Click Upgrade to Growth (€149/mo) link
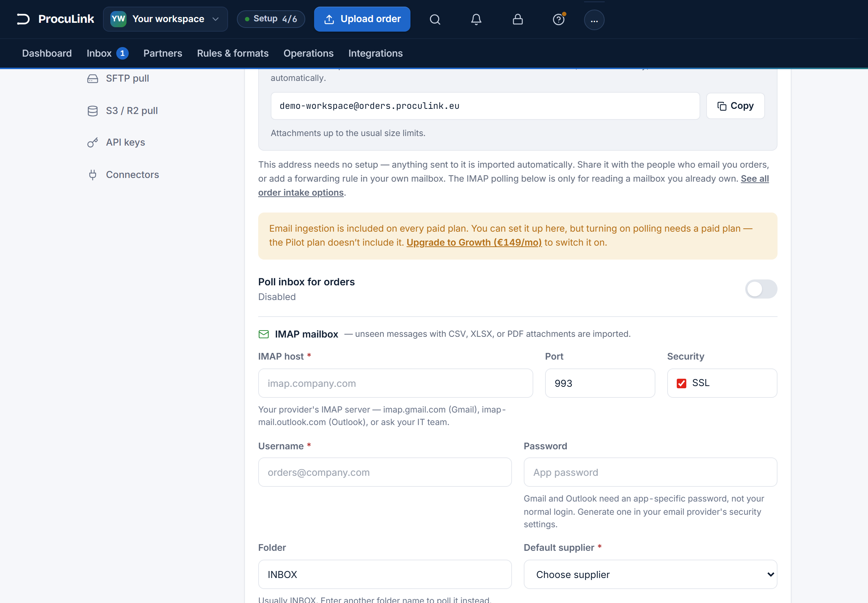868x603 pixels. pos(474,243)
